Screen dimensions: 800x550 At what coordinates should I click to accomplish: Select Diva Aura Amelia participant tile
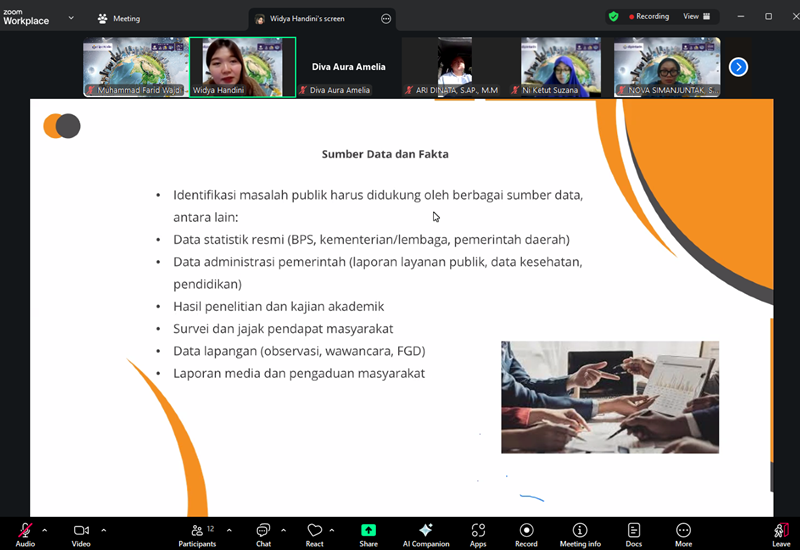[348, 67]
